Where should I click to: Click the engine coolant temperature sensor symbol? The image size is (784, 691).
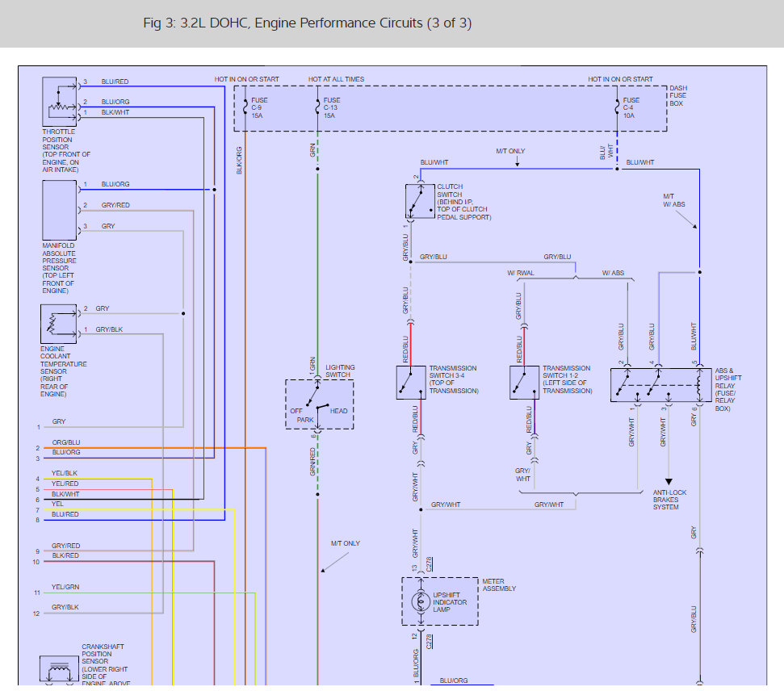(x=58, y=324)
